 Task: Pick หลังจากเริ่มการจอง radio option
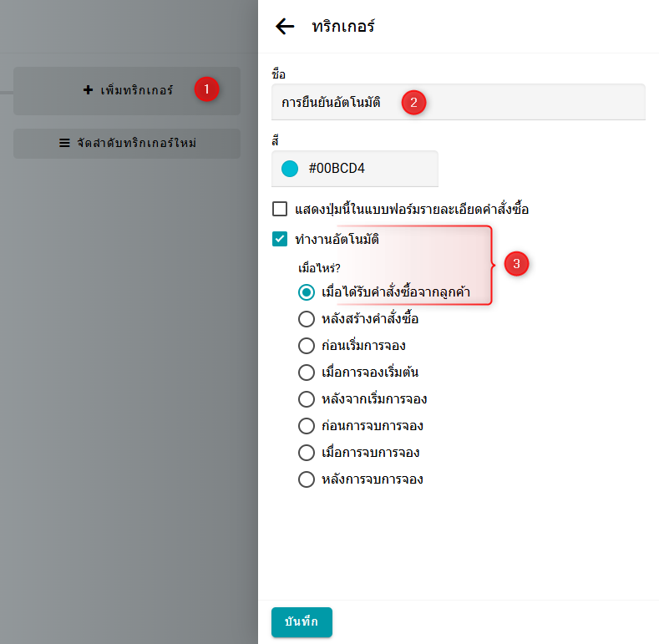(307, 399)
